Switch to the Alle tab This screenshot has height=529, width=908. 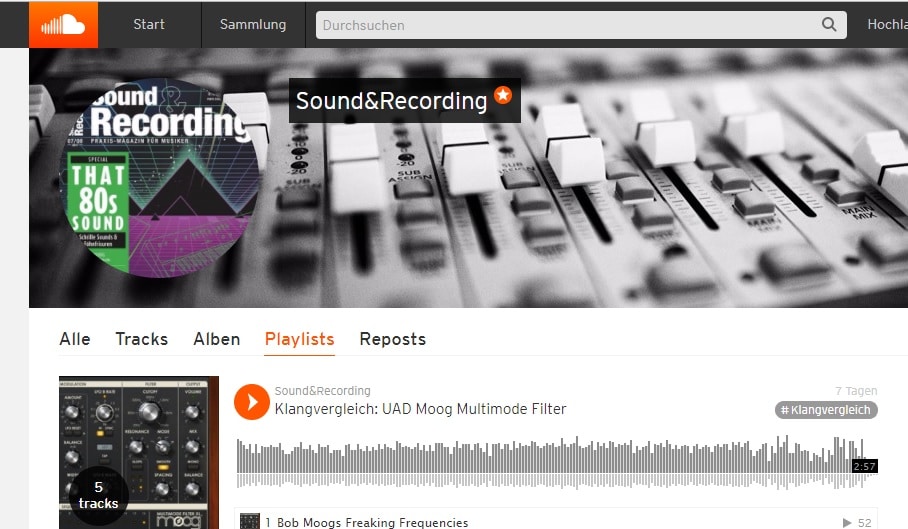(x=75, y=339)
